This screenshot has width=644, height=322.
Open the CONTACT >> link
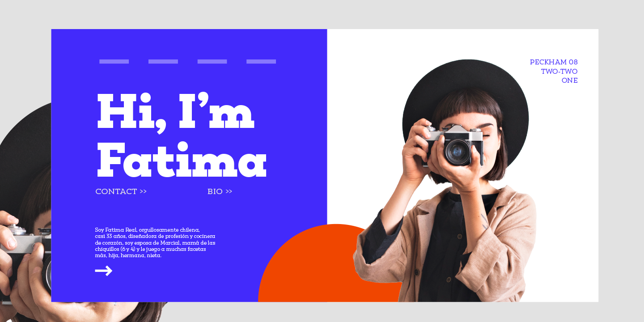point(121,191)
